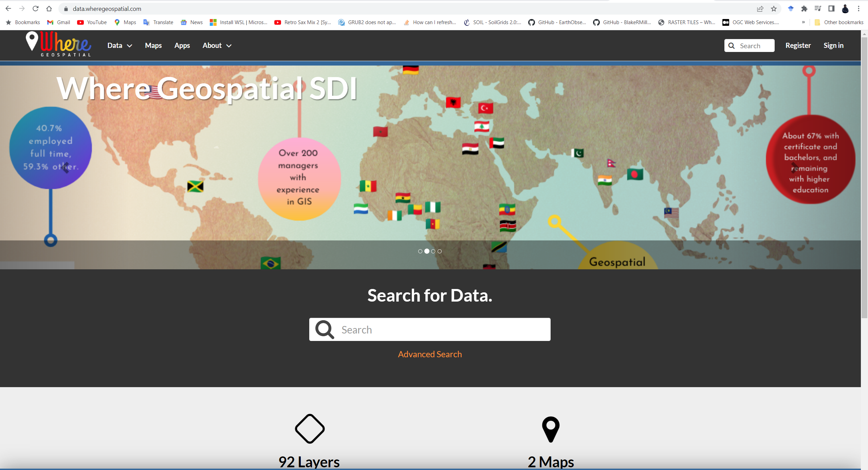Expand the About dropdown menu
This screenshot has height=470, width=868.
(x=217, y=46)
